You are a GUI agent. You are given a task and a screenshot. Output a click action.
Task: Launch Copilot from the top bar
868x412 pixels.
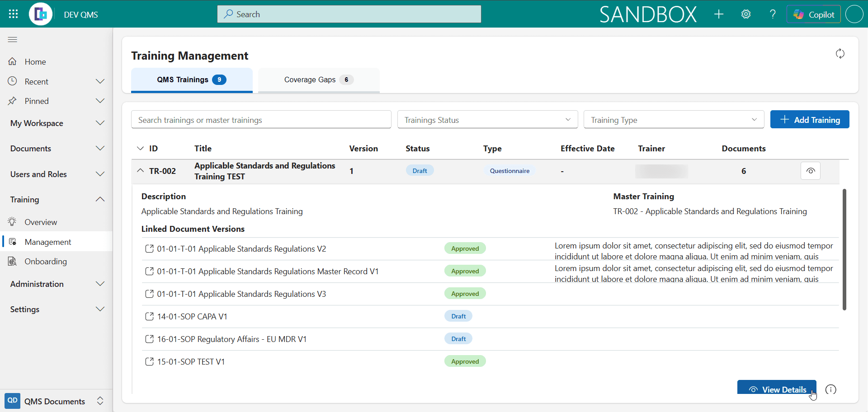click(x=814, y=14)
